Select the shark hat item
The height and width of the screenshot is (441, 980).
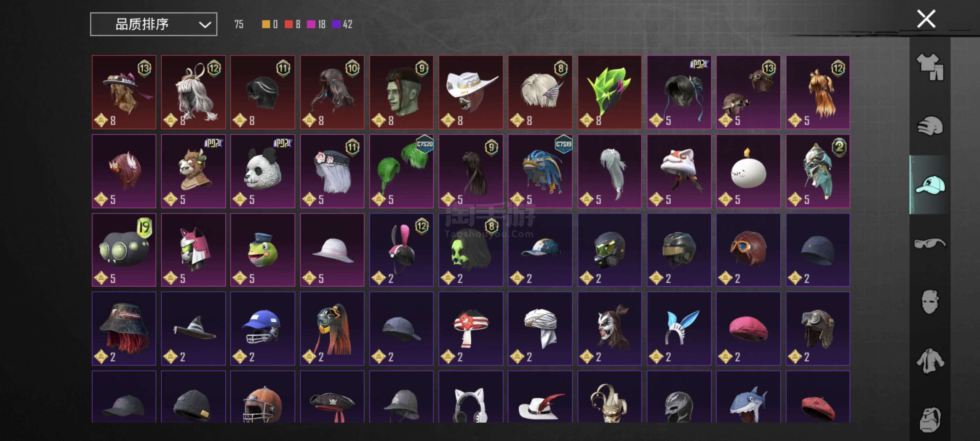coord(748,397)
